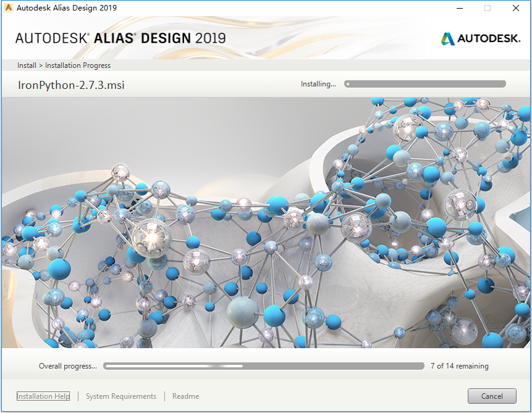Click the "7 of 14 remaining" status text
This screenshot has width=532, height=413.
click(x=459, y=366)
